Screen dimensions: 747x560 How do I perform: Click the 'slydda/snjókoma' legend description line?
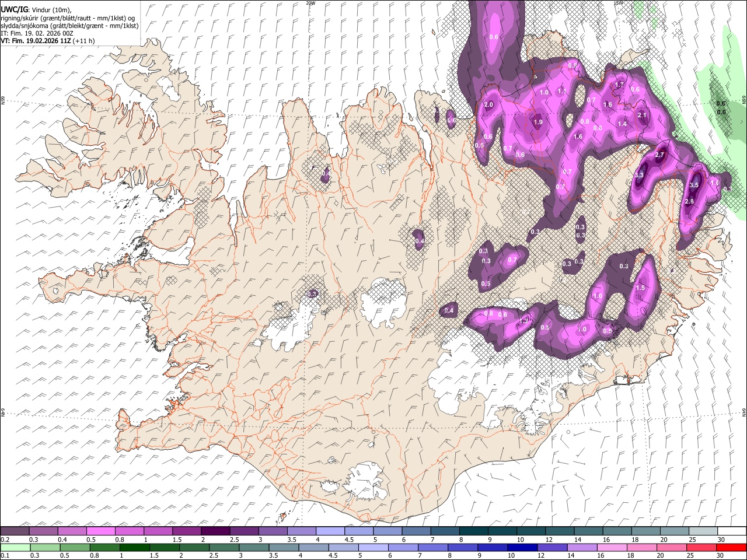[69, 26]
